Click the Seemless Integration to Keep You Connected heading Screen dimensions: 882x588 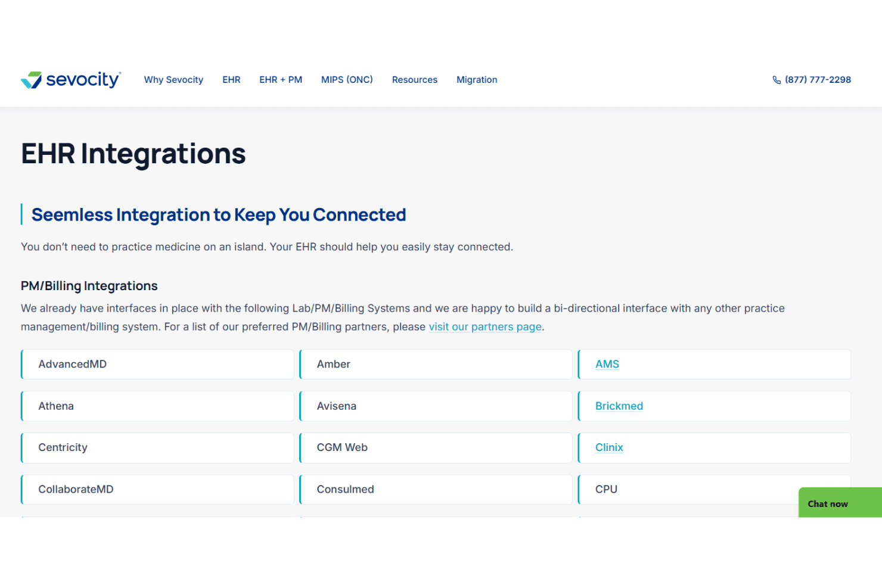(x=219, y=214)
